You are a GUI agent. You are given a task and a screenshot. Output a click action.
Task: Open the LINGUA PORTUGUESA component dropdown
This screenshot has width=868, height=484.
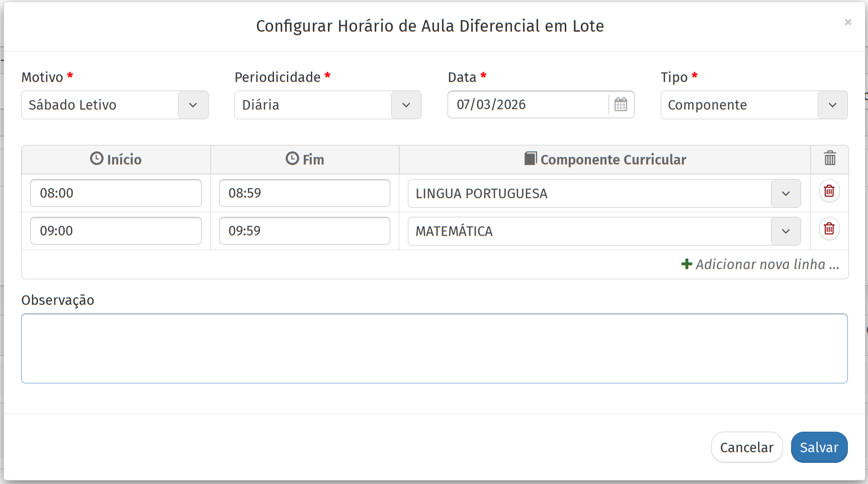tap(786, 194)
